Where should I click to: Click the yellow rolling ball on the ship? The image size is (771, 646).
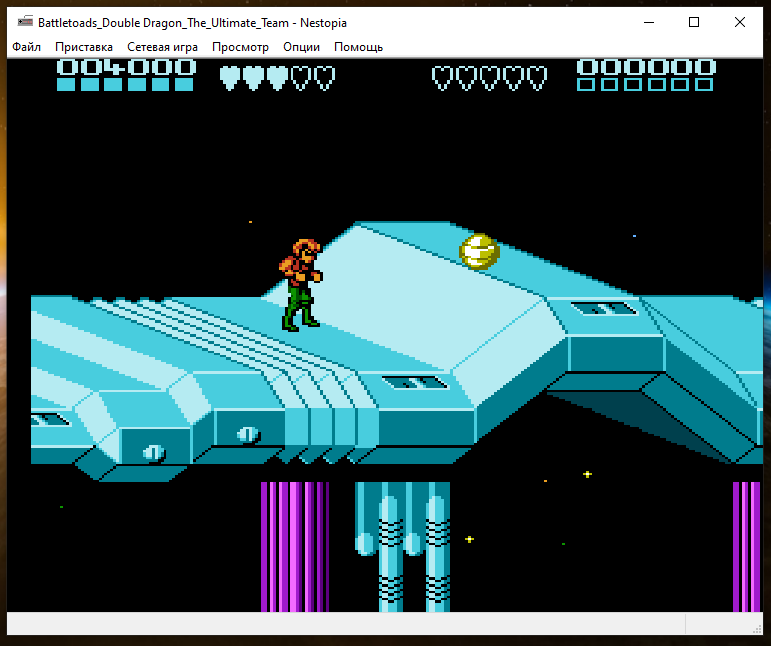479,251
